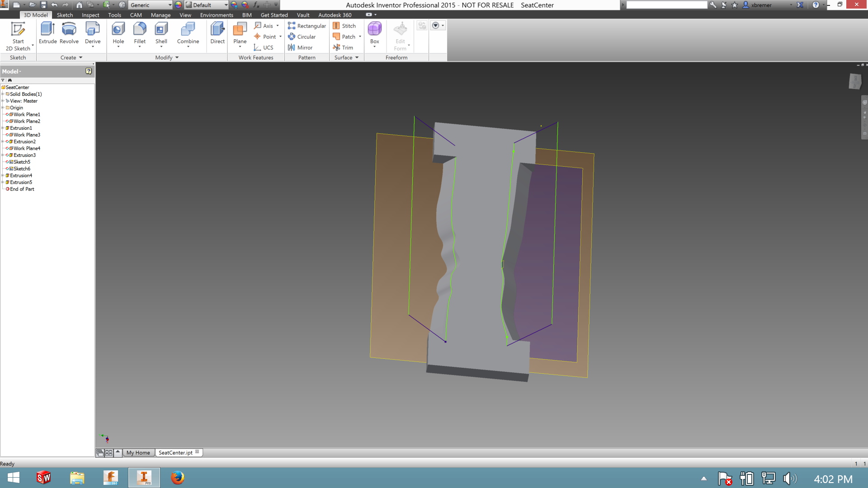Select Sketch5 in the browser
The height and width of the screenshot is (488, 868).
22,162
